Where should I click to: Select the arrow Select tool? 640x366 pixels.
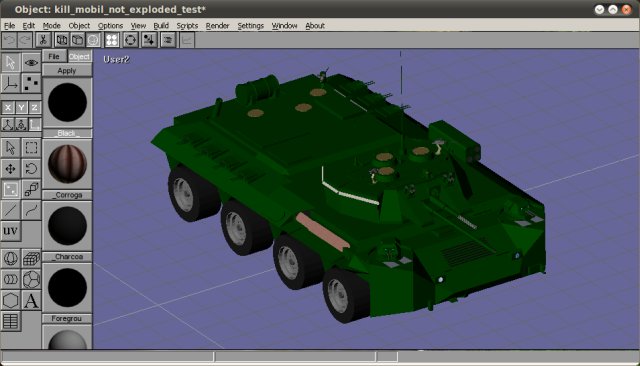click(11, 148)
